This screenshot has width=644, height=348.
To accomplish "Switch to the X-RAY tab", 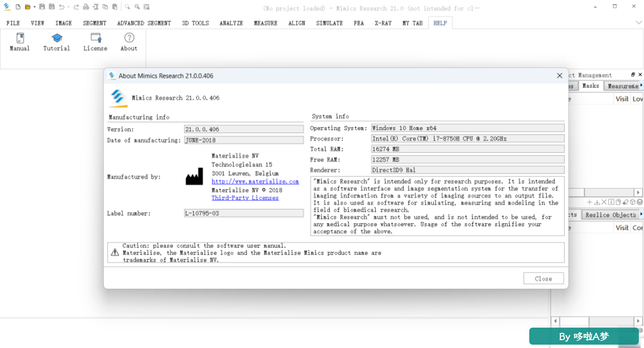I will tap(383, 23).
